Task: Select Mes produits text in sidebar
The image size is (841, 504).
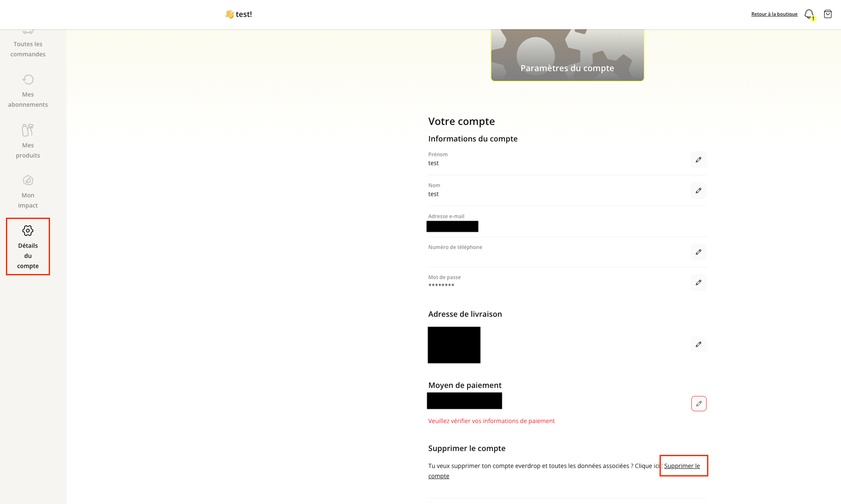Action: click(28, 150)
